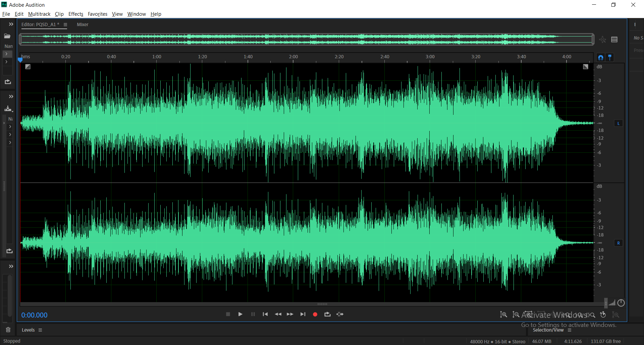Click the HUD power dial icon
The height and width of the screenshot is (345, 644).
pos(621,303)
